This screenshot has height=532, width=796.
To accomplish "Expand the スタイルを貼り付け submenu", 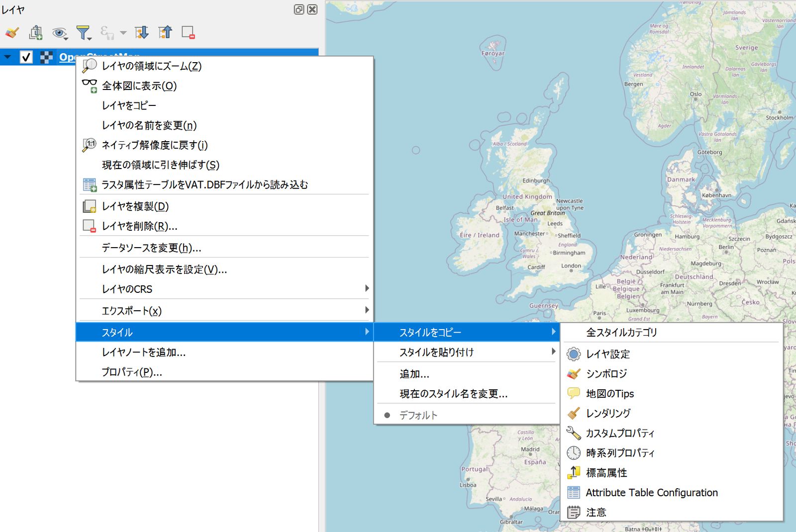I will point(467,352).
